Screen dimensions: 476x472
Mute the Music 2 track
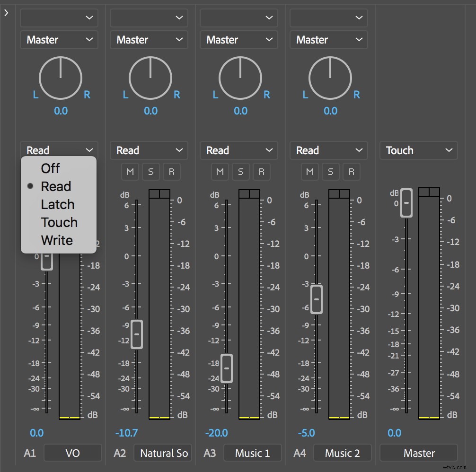click(x=310, y=172)
